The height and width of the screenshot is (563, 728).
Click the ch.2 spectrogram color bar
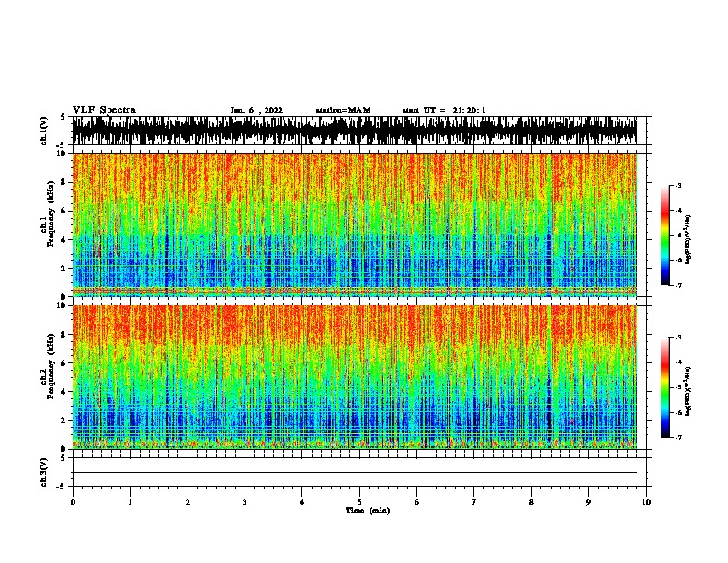click(x=665, y=387)
